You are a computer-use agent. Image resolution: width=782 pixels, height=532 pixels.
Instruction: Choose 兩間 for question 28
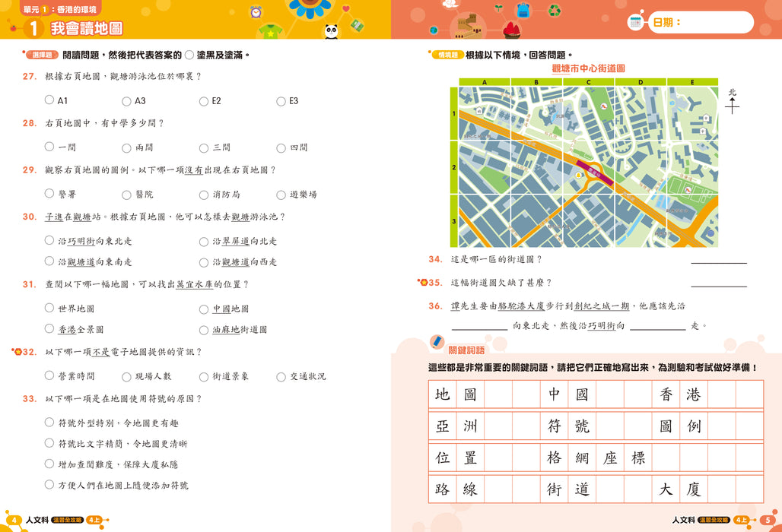(127, 148)
